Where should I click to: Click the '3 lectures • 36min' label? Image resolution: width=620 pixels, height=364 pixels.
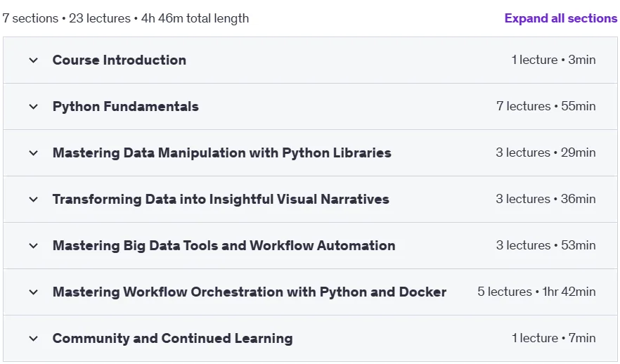(545, 199)
